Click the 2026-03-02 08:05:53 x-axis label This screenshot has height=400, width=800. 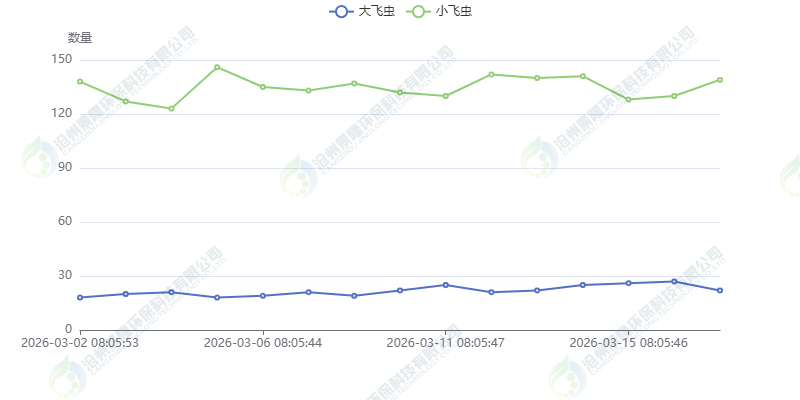81,342
